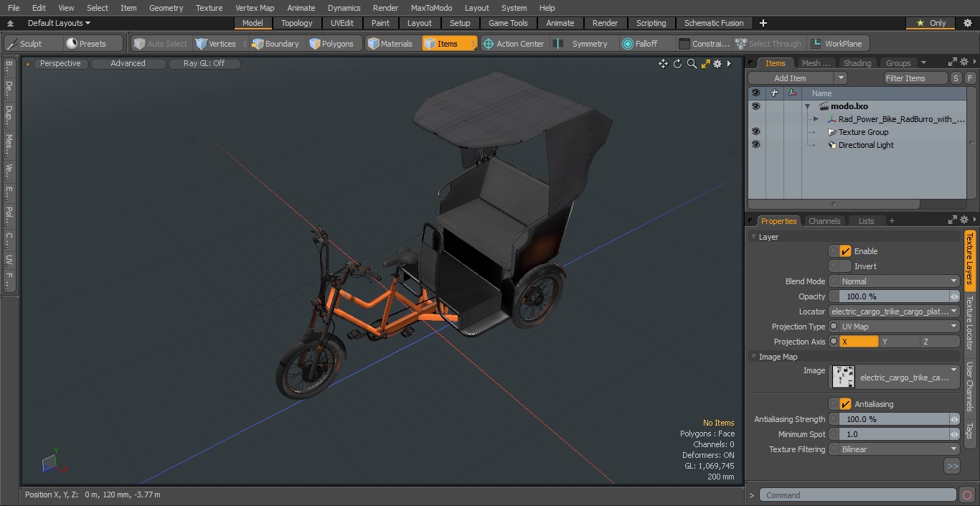Open the Texture Locator vertical tab
Viewport: 980px width, 506px height.
[969, 323]
